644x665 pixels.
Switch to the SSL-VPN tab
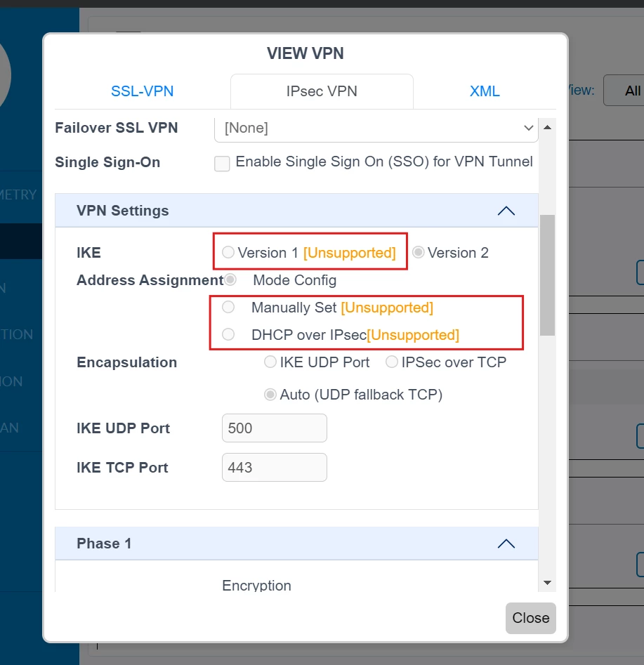(x=142, y=91)
